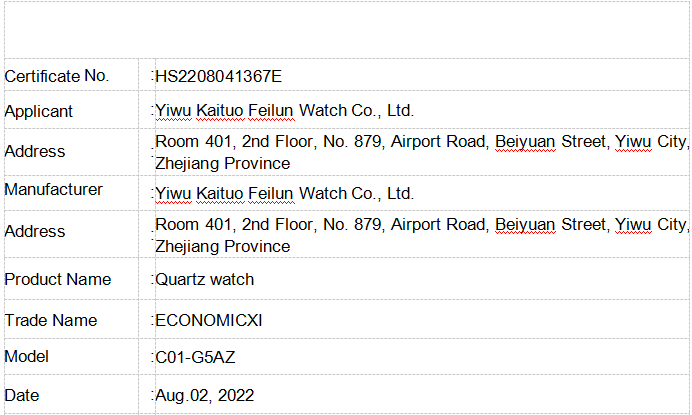
Task: Click the model number C01-G5AZ
Action: click(x=195, y=357)
